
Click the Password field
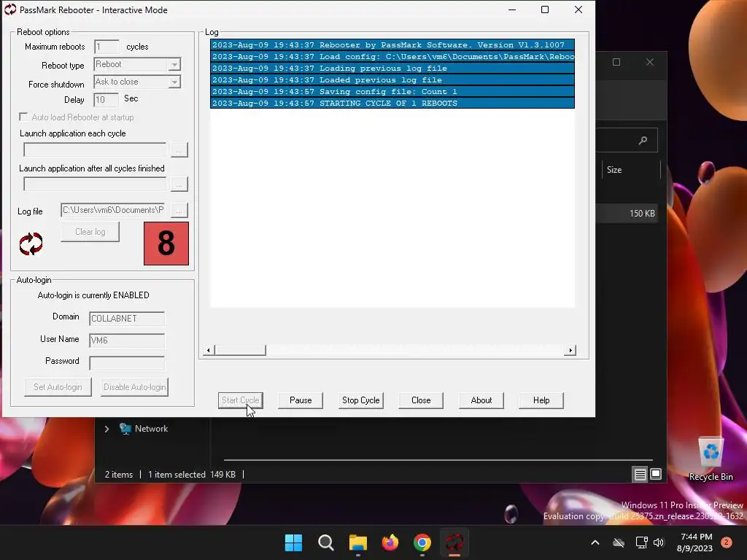tap(127, 363)
